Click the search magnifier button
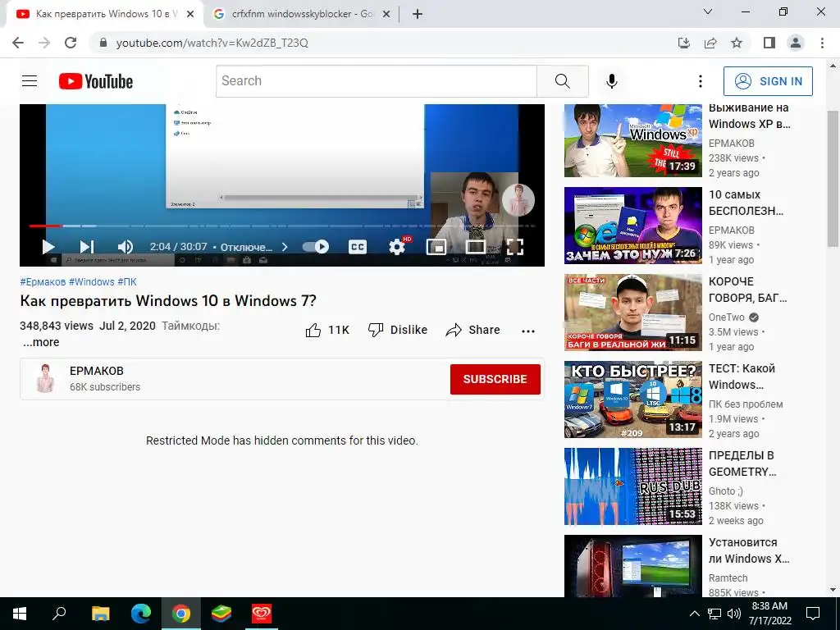The width and height of the screenshot is (840, 630). point(563,81)
